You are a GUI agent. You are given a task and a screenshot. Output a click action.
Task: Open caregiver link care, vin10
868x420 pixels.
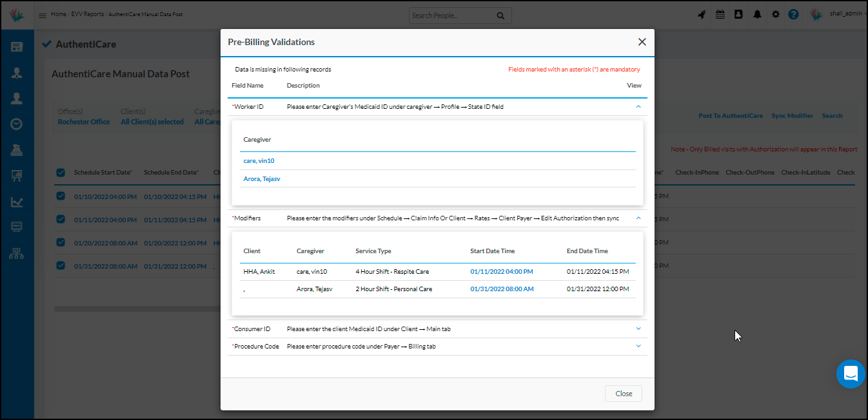coord(258,160)
